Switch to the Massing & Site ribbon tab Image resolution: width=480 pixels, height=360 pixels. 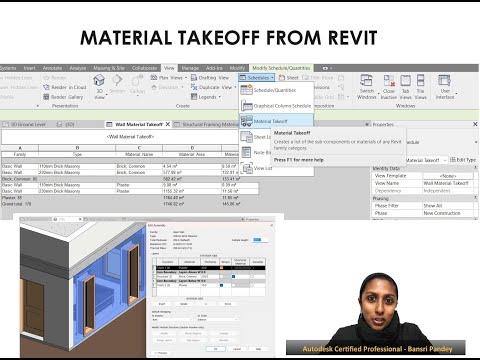click(109, 68)
